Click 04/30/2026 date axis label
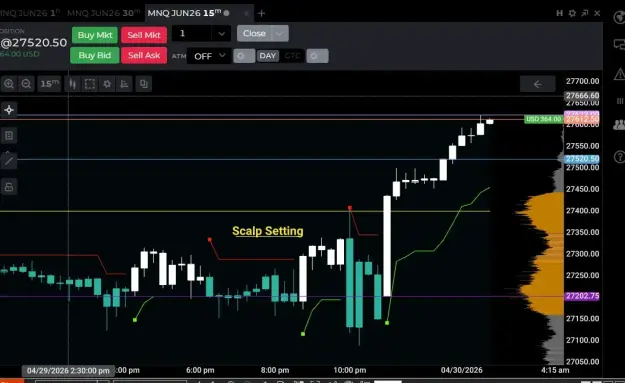The image size is (625, 383). 462,370
